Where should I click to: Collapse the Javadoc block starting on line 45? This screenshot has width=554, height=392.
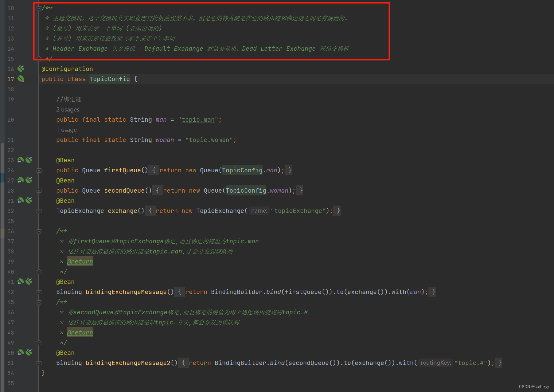tap(39, 302)
